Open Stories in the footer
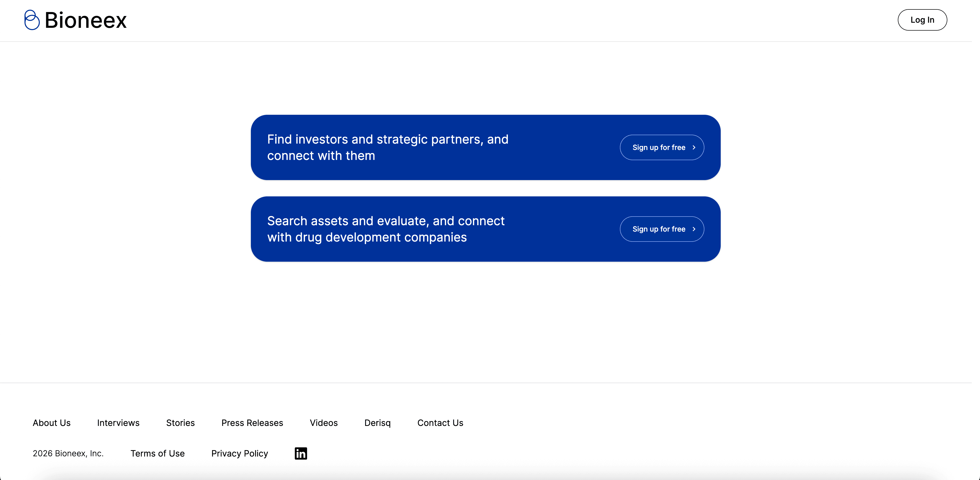Image resolution: width=980 pixels, height=480 pixels. 180,423
